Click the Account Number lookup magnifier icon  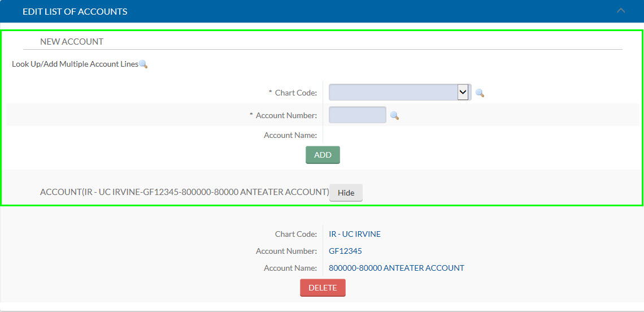(394, 116)
